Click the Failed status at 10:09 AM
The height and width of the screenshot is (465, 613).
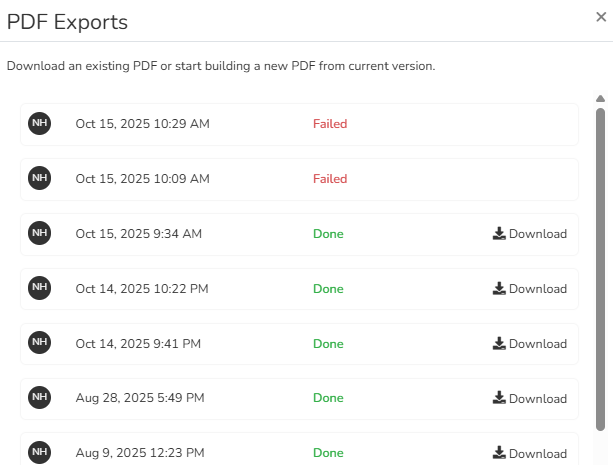(x=330, y=179)
